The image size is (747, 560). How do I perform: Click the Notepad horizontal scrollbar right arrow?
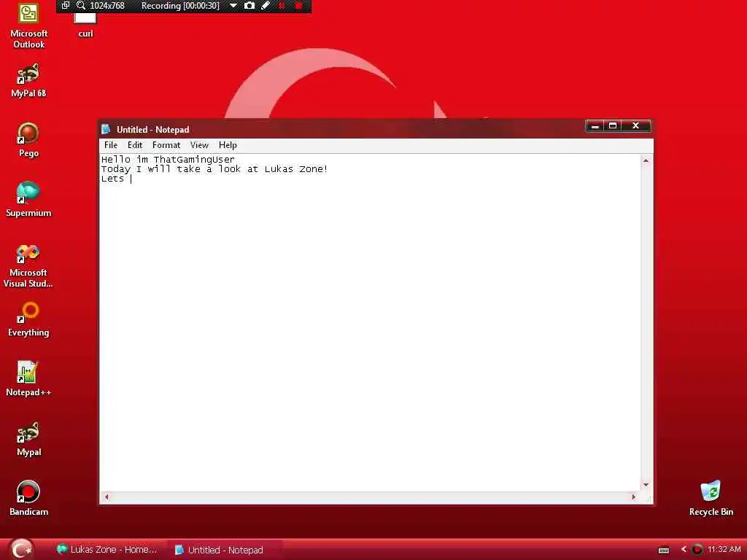tap(634, 497)
